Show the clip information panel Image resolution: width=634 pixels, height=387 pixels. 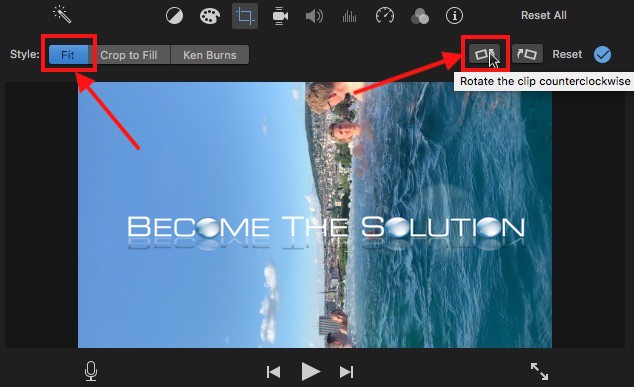point(454,16)
